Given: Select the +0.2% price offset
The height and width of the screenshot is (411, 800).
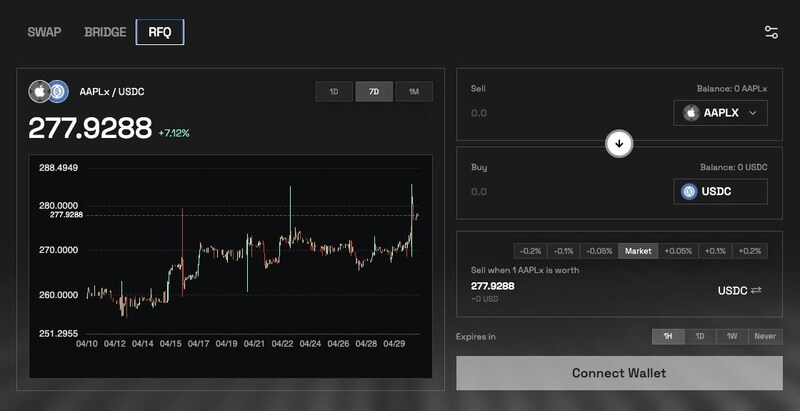Looking at the screenshot, I should pos(750,251).
